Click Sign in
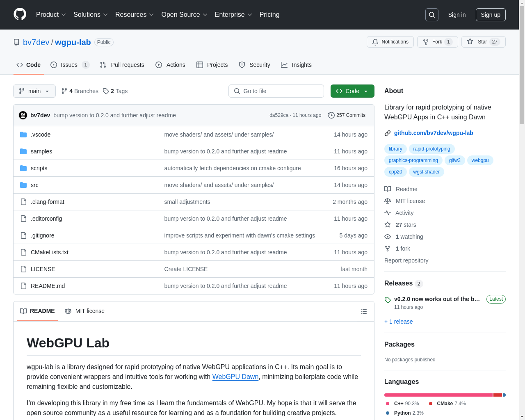The height and width of the screenshot is (420, 525). click(457, 15)
